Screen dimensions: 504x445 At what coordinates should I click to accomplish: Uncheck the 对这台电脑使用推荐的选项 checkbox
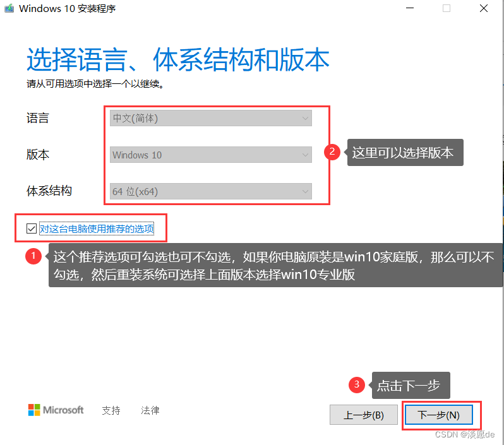(31, 228)
